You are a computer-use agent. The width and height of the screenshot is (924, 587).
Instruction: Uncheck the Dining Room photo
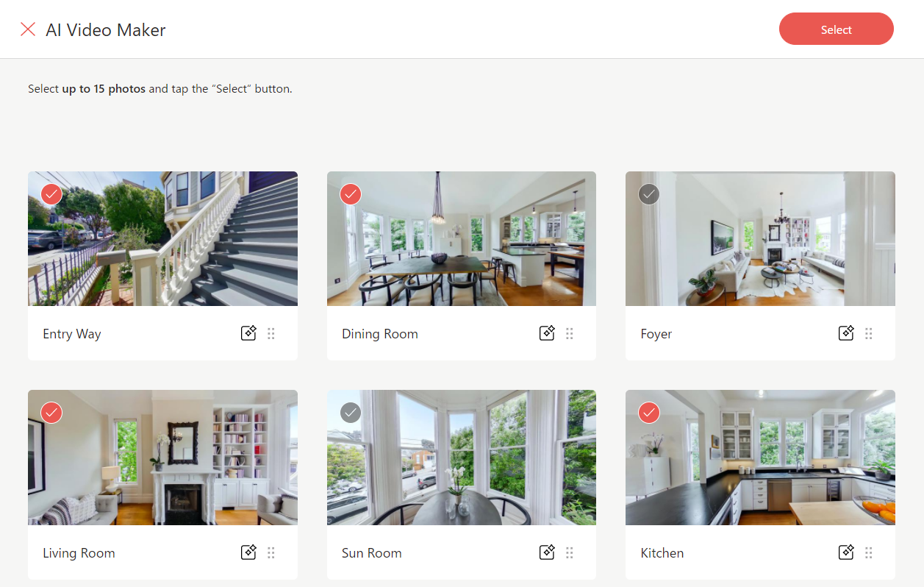(x=351, y=194)
